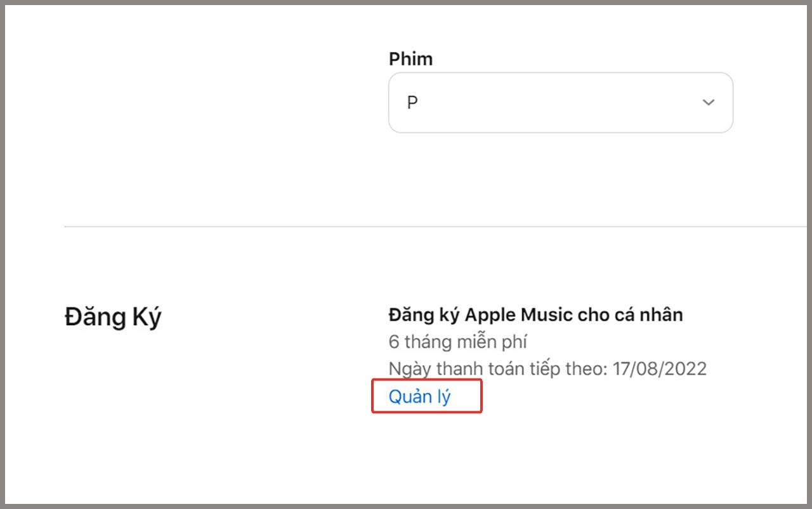Click the Đăng Ký section heading
The width and height of the screenshot is (812, 509).
point(113,317)
